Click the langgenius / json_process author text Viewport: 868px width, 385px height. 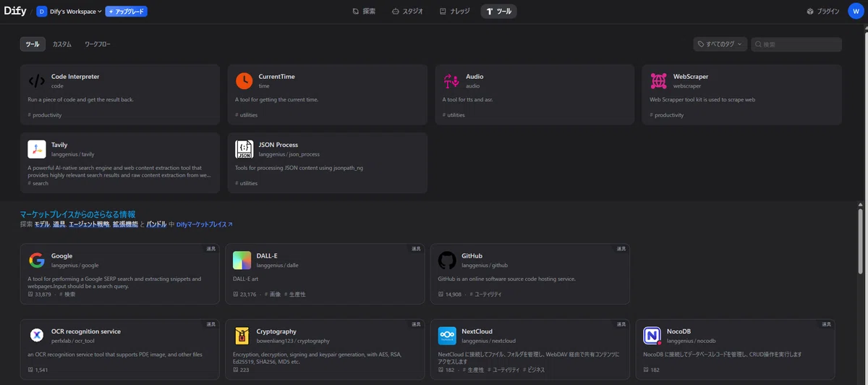pos(289,154)
